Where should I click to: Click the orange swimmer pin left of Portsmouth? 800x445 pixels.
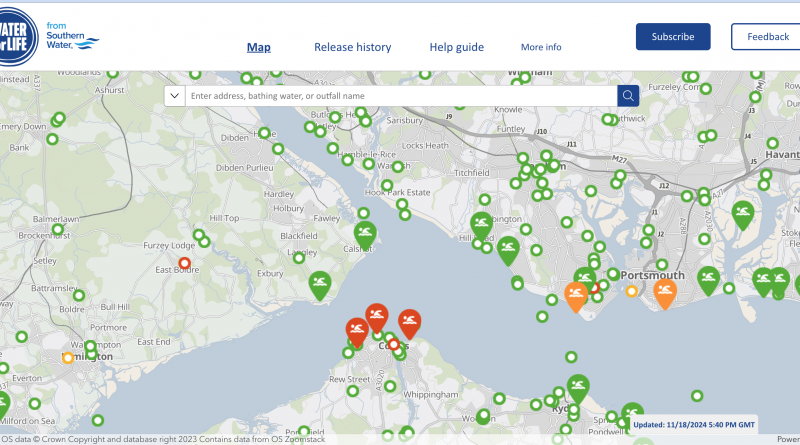click(x=576, y=294)
